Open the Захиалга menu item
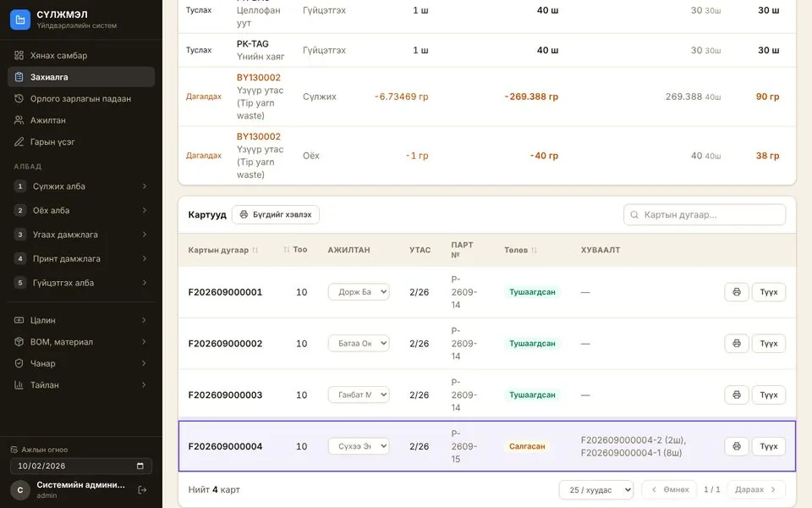 tap(81, 77)
